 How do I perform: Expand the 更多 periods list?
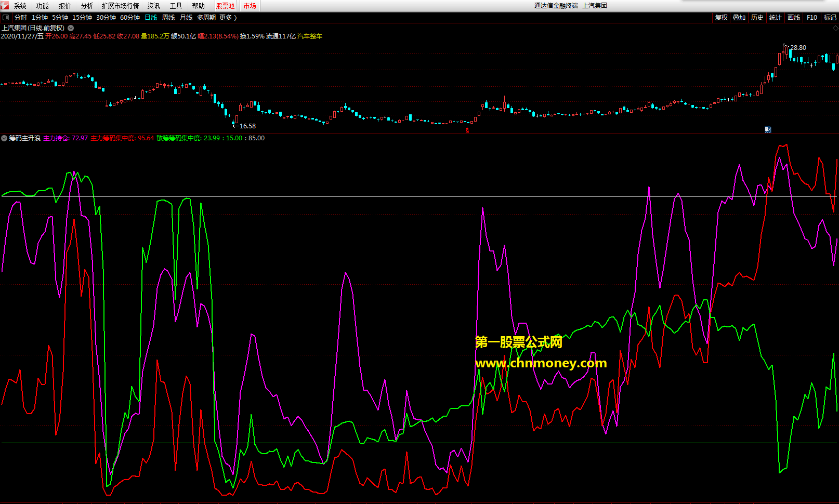(228, 18)
